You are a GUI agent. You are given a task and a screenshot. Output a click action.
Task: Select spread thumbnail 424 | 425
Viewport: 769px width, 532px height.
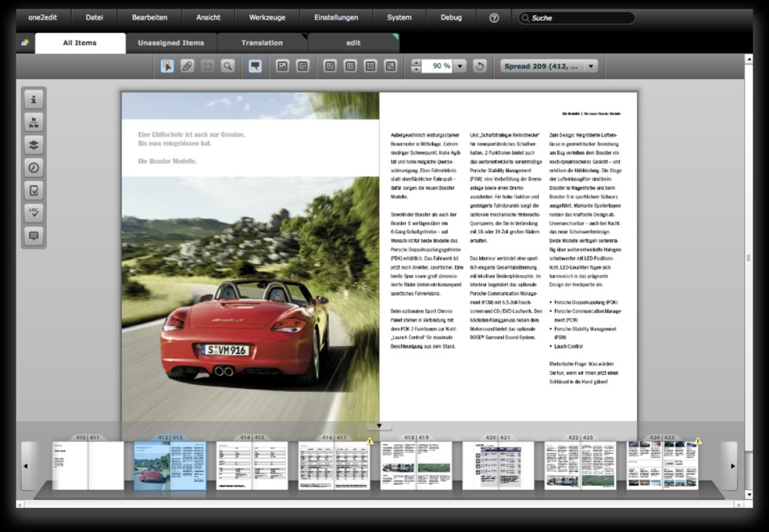(x=662, y=466)
